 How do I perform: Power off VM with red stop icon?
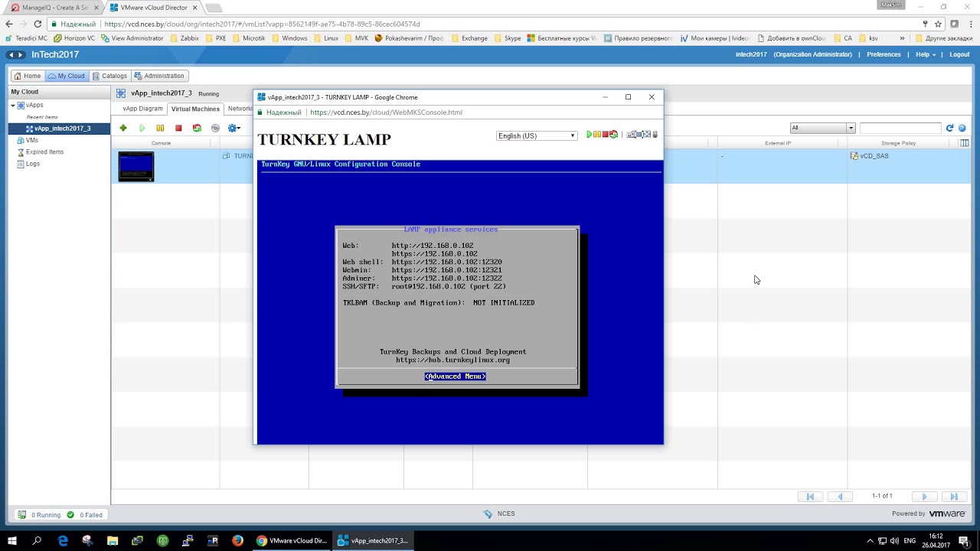tap(178, 128)
